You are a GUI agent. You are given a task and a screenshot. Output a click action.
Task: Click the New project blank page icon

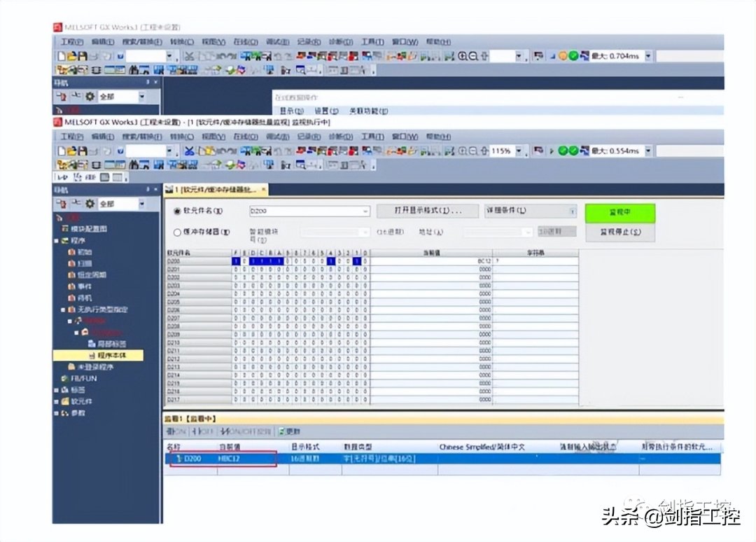tap(62, 151)
